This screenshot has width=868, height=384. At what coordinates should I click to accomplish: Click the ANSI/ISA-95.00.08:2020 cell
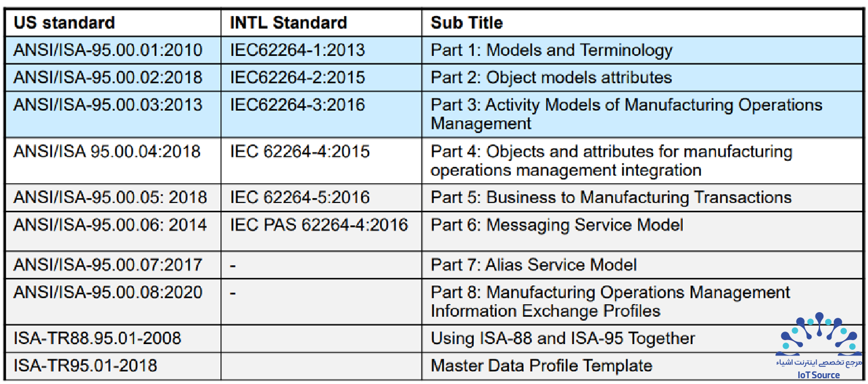point(113,301)
